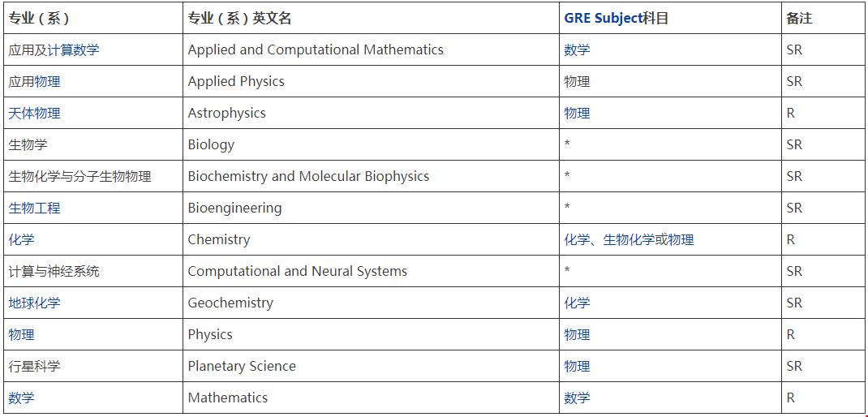Click the Computational and Neural Systems cell
This screenshot has height=417, width=868.
371,271
